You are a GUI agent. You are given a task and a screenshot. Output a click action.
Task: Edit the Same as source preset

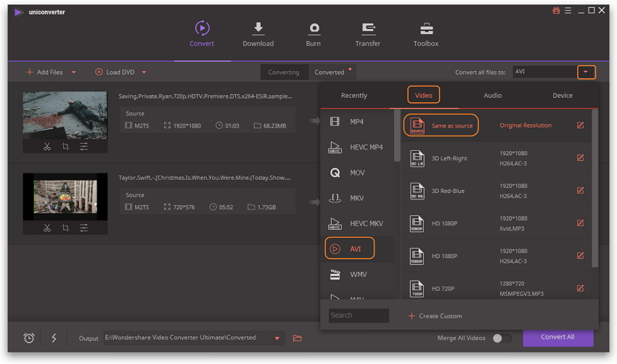click(x=580, y=125)
